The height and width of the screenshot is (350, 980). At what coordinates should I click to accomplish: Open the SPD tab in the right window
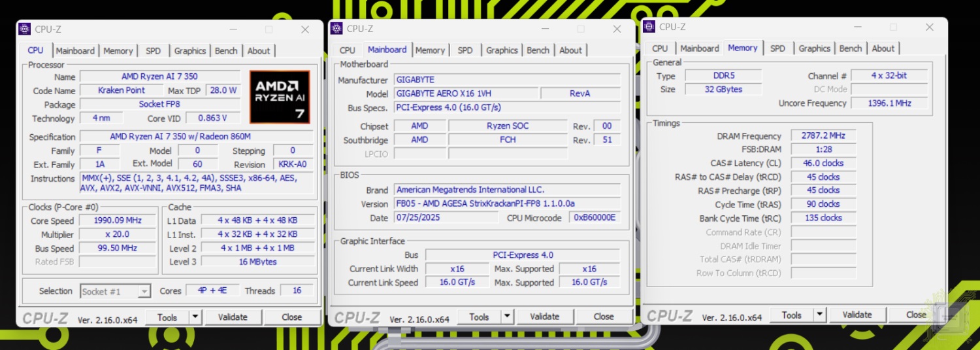coord(777,48)
